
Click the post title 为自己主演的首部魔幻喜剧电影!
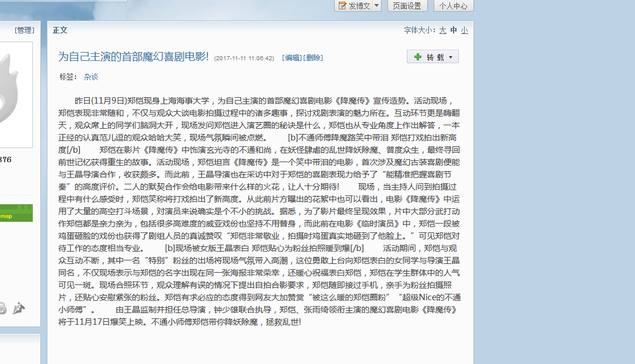(133, 57)
